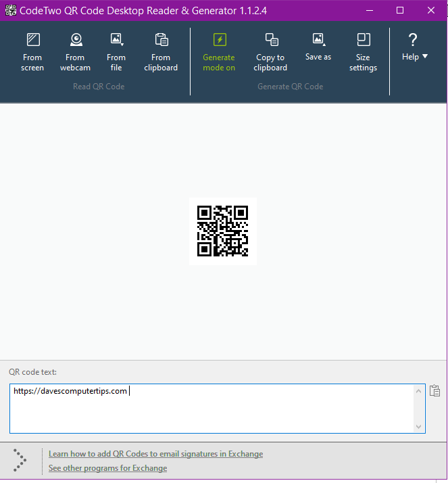Read a QR code From clipboard
The image size is (448, 483).
[x=161, y=52]
